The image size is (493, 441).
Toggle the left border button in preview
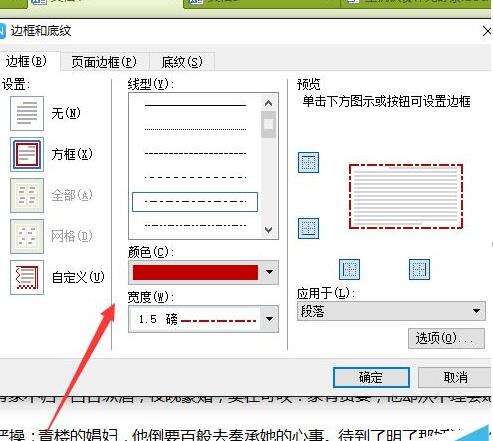[x=349, y=269]
